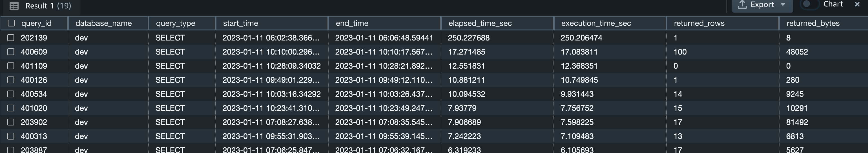868x153 pixels.
Task: Click elapsed time cell 7.93779
Action: 462,108
